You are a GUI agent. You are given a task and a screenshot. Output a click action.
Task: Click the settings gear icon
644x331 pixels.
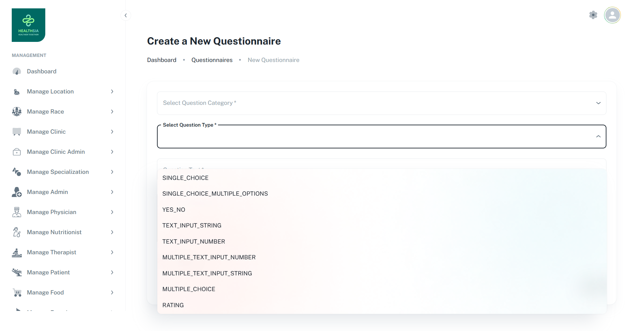coord(593,15)
